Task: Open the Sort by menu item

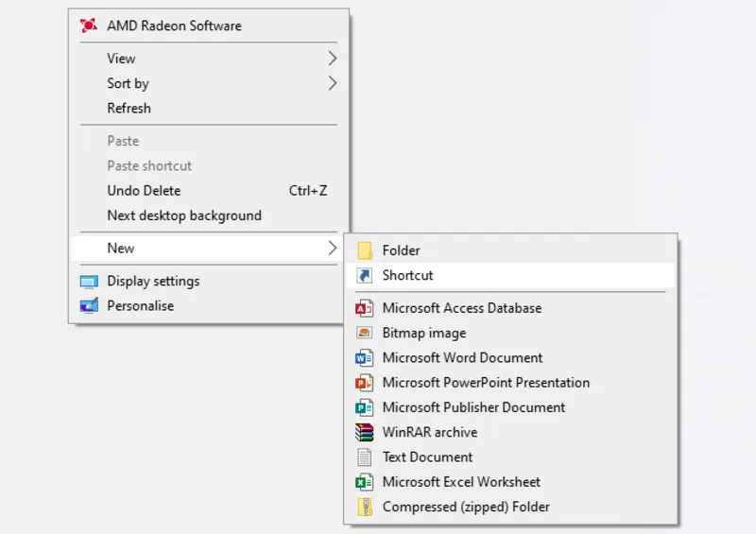Action: [x=209, y=83]
